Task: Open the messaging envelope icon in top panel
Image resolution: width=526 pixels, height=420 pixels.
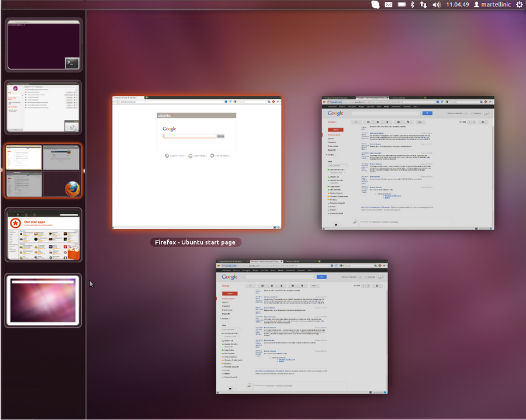Action: [x=389, y=5]
